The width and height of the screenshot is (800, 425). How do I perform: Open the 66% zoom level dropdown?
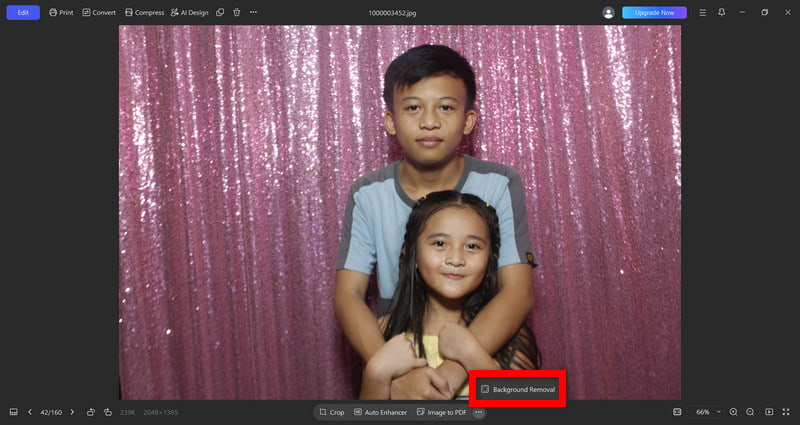708,412
